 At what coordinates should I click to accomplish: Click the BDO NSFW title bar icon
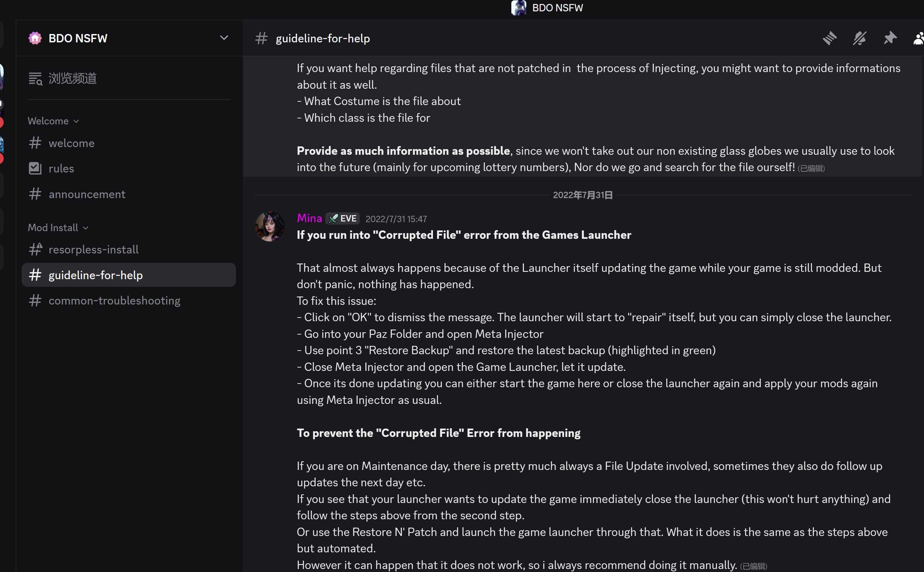pos(519,8)
